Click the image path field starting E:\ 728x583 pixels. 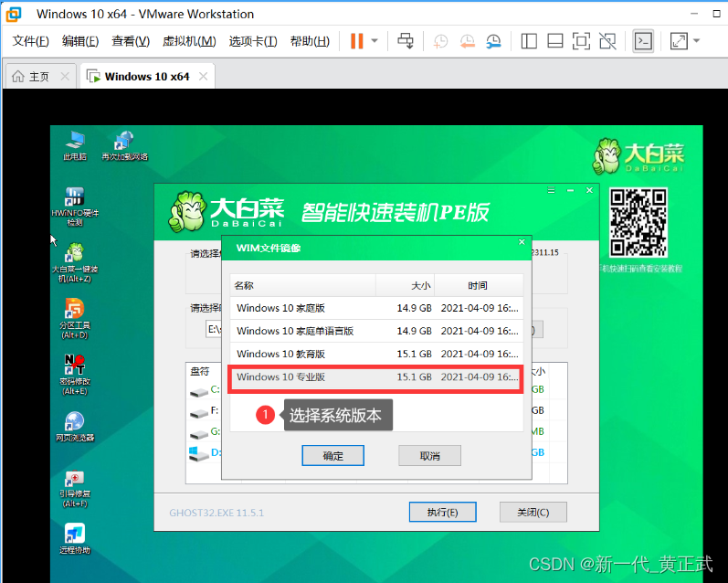tap(214, 329)
